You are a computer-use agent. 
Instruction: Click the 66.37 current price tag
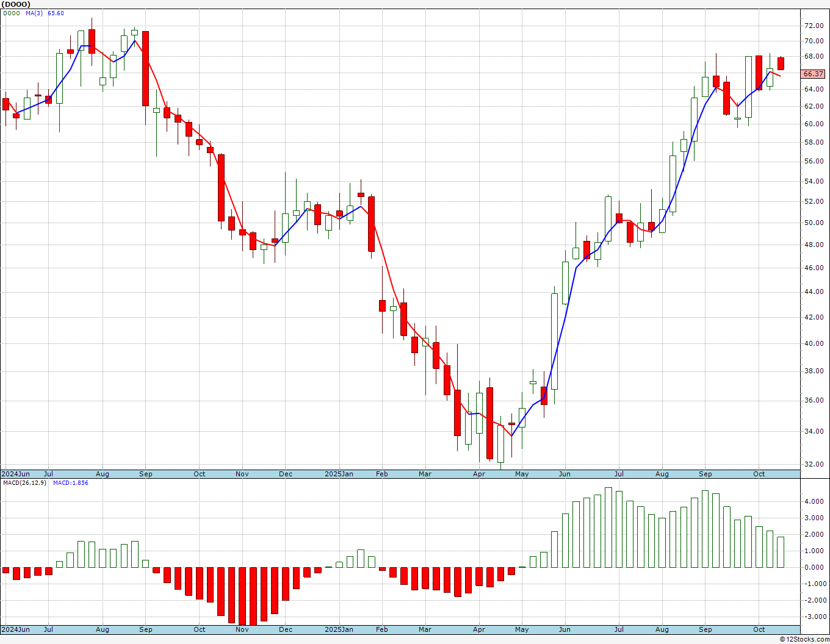coord(813,74)
